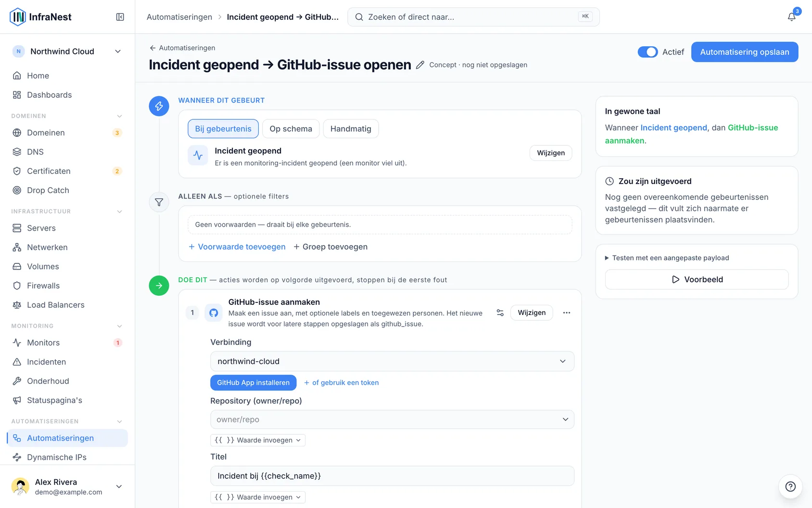Open the notifications bell
This screenshot has height=508, width=812.
(791, 17)
